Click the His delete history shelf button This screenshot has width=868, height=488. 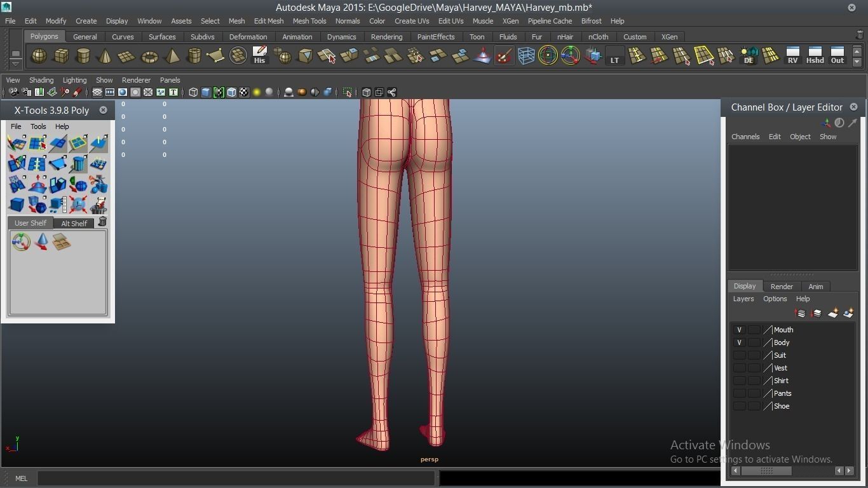pyautogui.click(x=259, y=56)
